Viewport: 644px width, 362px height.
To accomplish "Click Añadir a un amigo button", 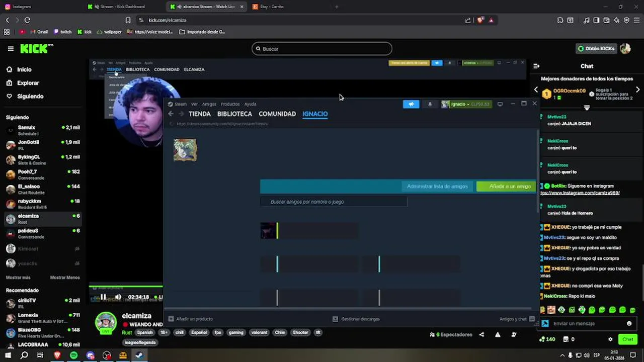I will pos(507,186).
